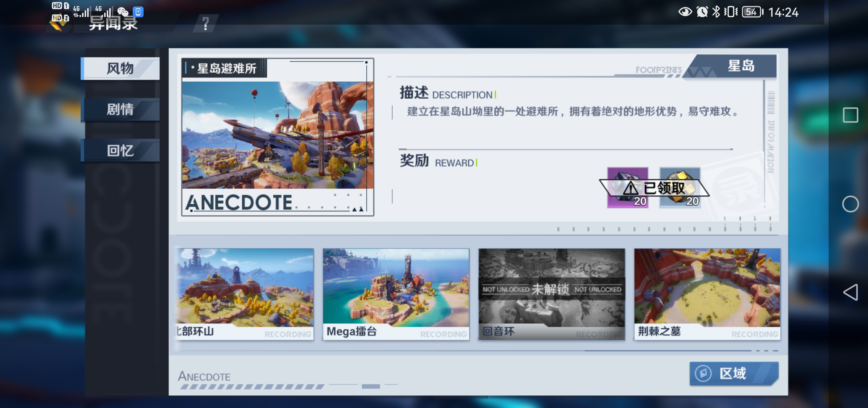The image size is (868, 408).
Task: Tap the Android recent apps square
Action: pos(850,115)
